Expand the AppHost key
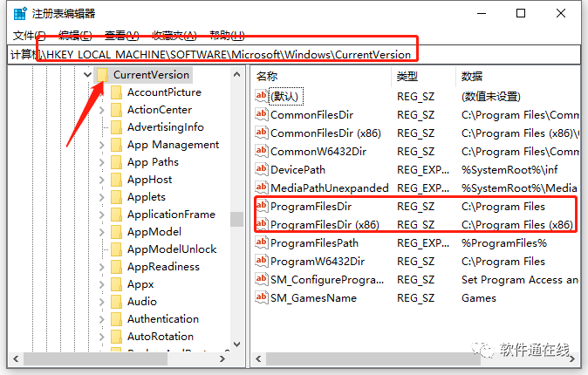This screenshot has height=375, width=588. tap(101, 180)
